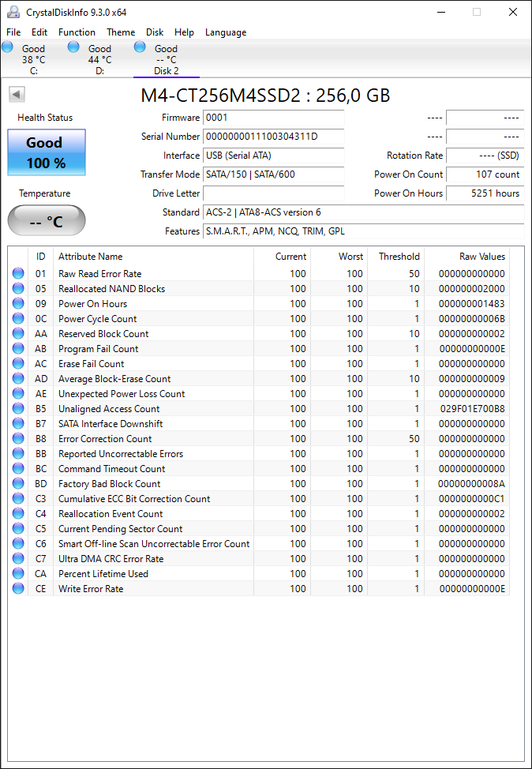
Task: Open the Language menu
Action: point(226,32)
